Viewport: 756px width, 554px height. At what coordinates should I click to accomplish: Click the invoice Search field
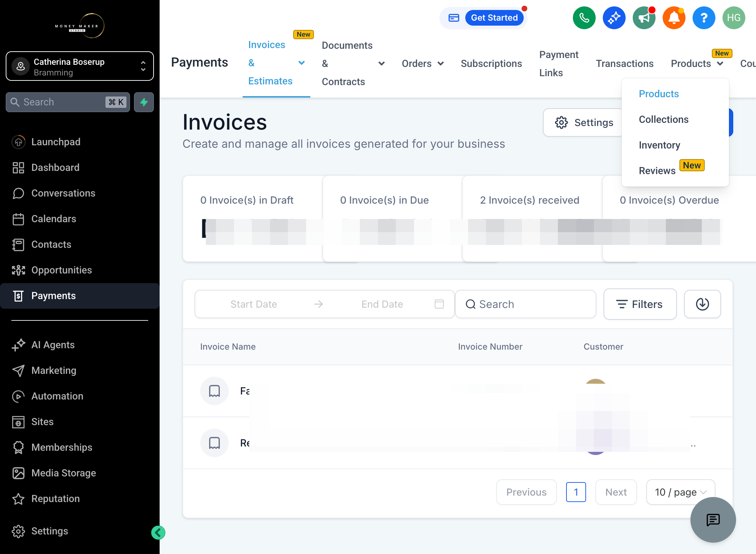(x=525, y=304)
